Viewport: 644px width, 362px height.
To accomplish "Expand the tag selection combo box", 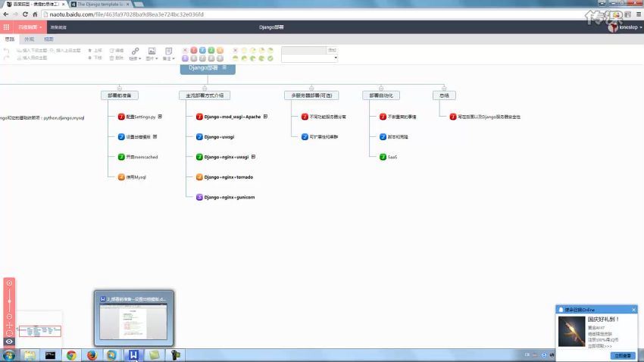I will tap(310, 58).
